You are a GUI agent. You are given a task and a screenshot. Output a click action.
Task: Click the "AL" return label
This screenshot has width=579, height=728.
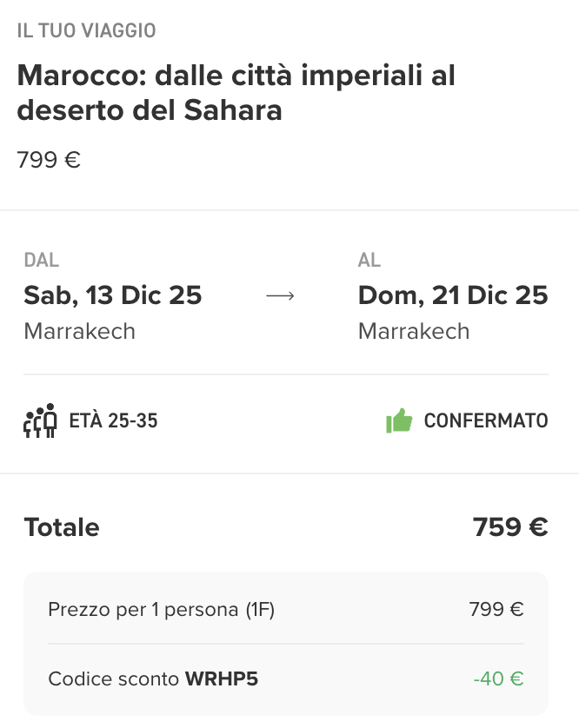369,260
